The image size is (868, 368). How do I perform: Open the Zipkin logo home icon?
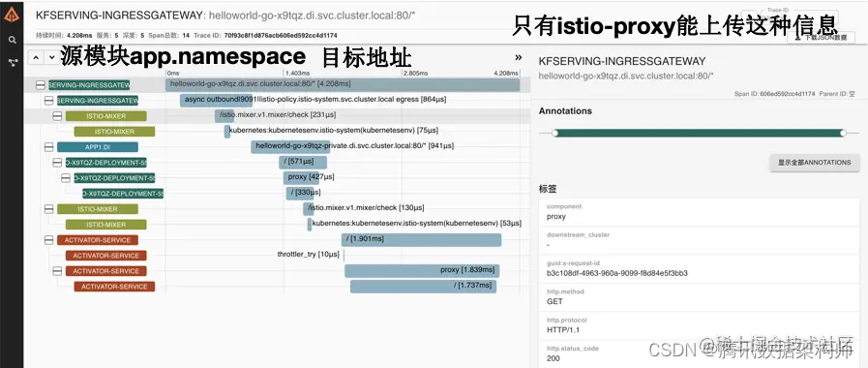click(x=12, y=15)
